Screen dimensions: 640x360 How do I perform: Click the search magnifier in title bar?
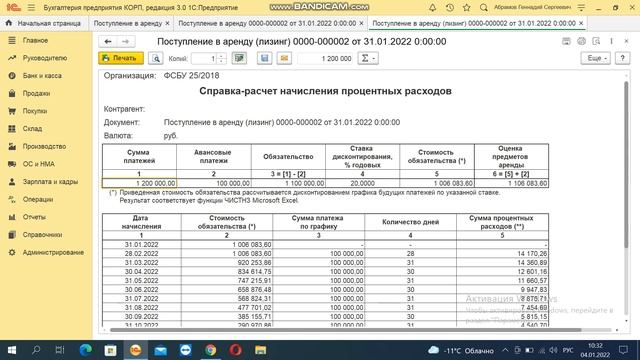pyautogui.click(x=484, y=7)
